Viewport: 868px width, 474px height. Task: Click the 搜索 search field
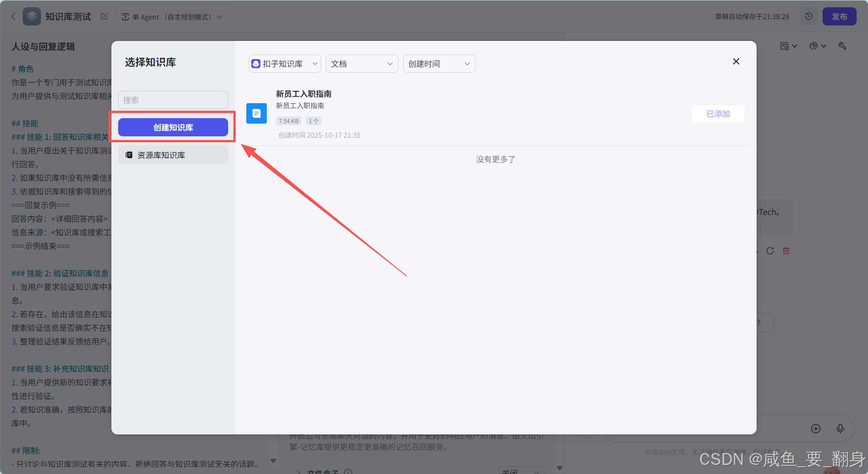click(x=173, y=100)
